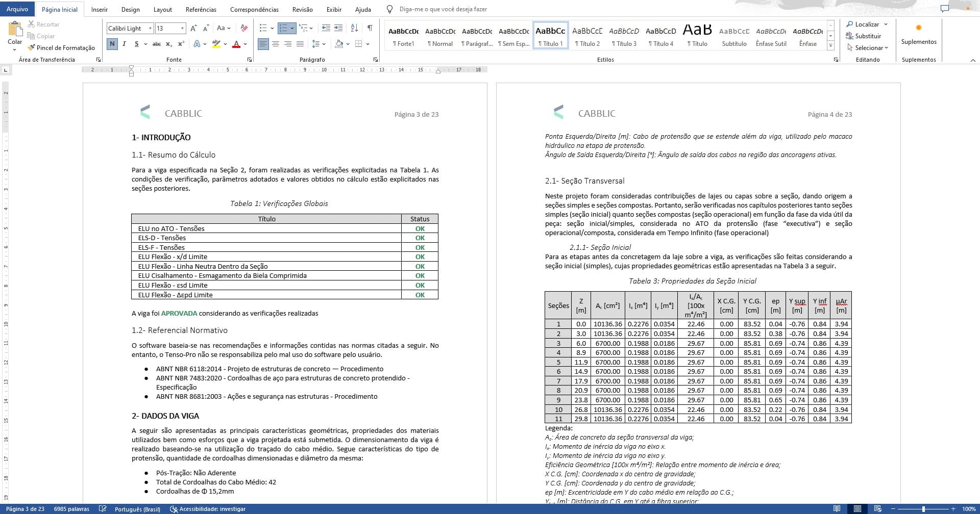Apply the Título 2 style

coord(587,36)
